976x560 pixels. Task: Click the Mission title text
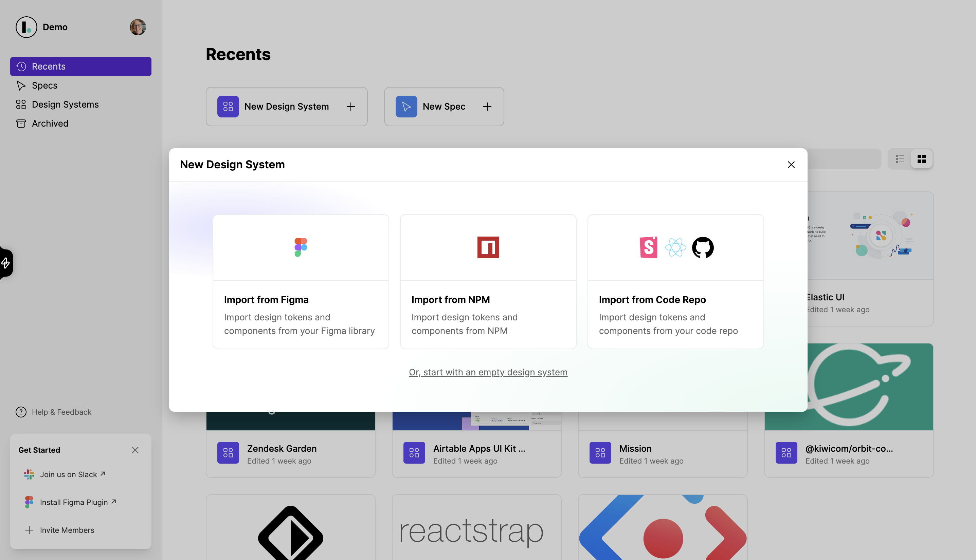point(635,448)
